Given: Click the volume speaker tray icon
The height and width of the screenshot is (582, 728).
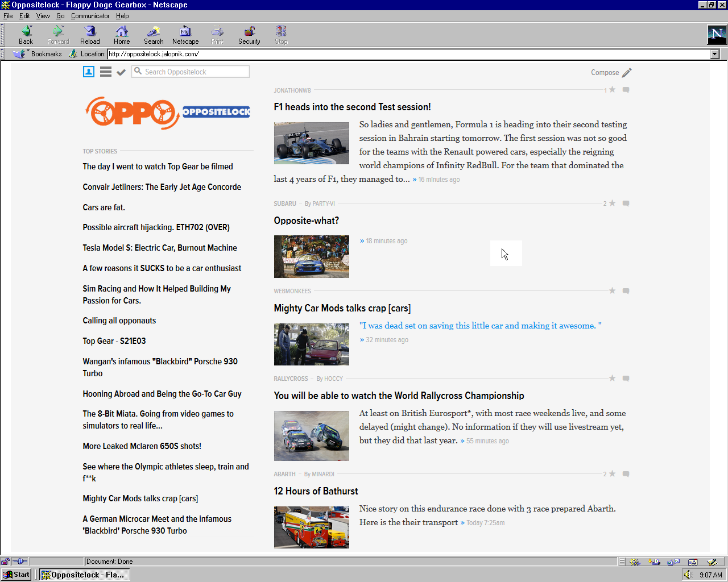Looking at the screenshot, I should click(x=688, y=575).
